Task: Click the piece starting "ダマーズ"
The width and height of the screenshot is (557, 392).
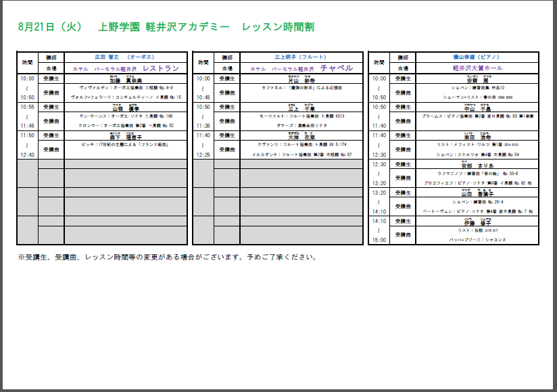Action: 302,125
